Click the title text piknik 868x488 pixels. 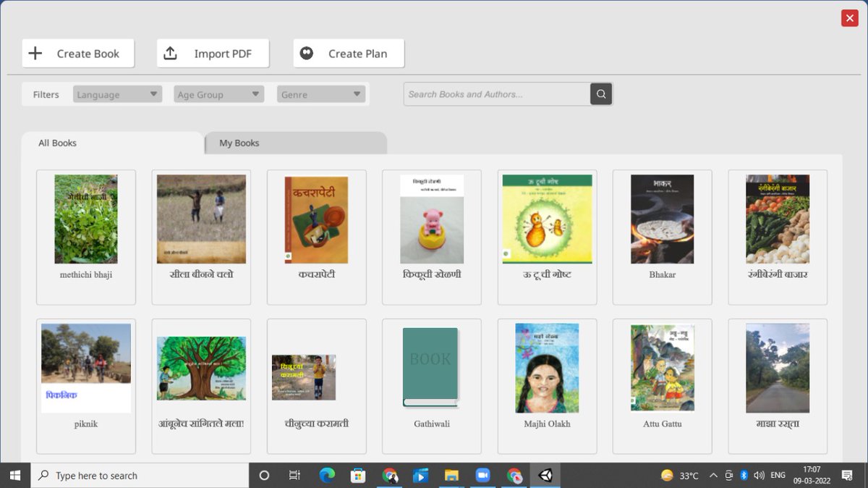point(86,424)
